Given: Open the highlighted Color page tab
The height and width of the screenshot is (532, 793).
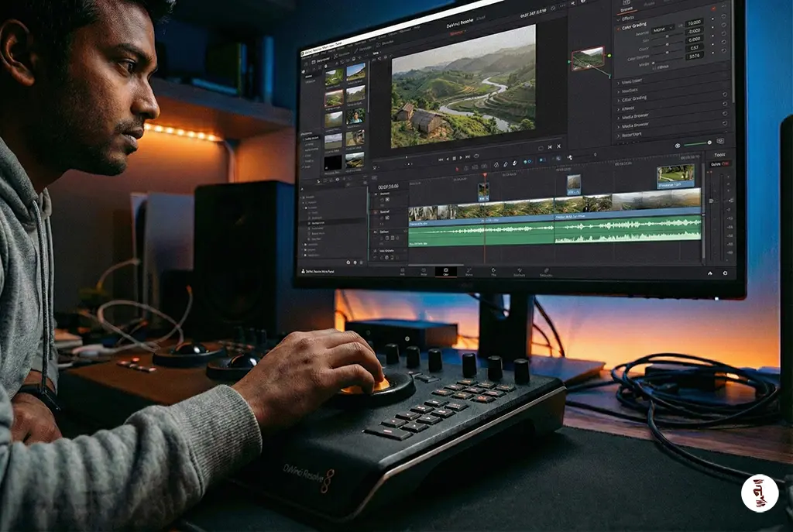Looking at the screenshot, I should pos(445,272).
